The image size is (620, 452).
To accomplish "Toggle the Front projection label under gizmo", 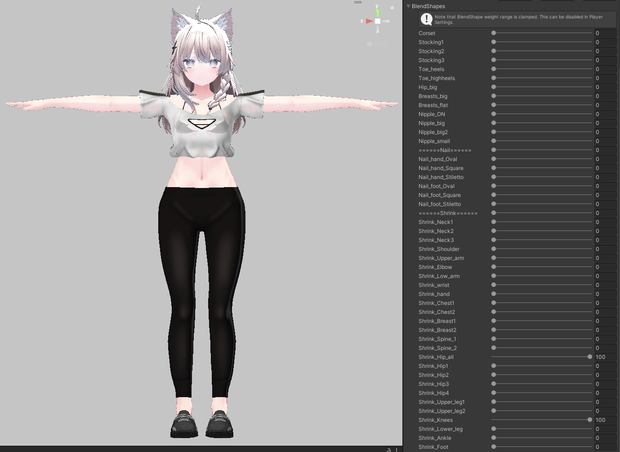I will 379,44.
